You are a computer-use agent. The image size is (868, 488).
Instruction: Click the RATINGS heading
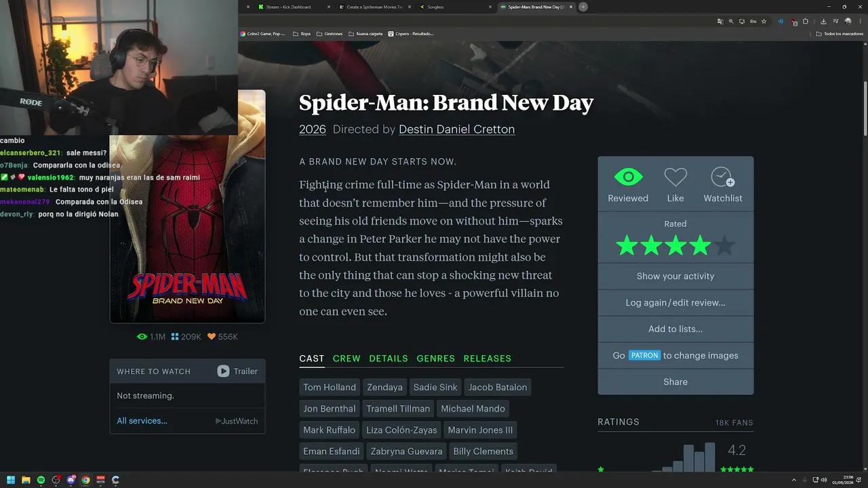coord(618,422)
